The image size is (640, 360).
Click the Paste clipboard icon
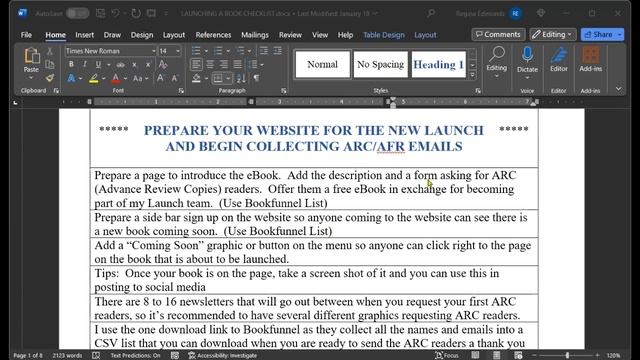[x=31, y=56]
